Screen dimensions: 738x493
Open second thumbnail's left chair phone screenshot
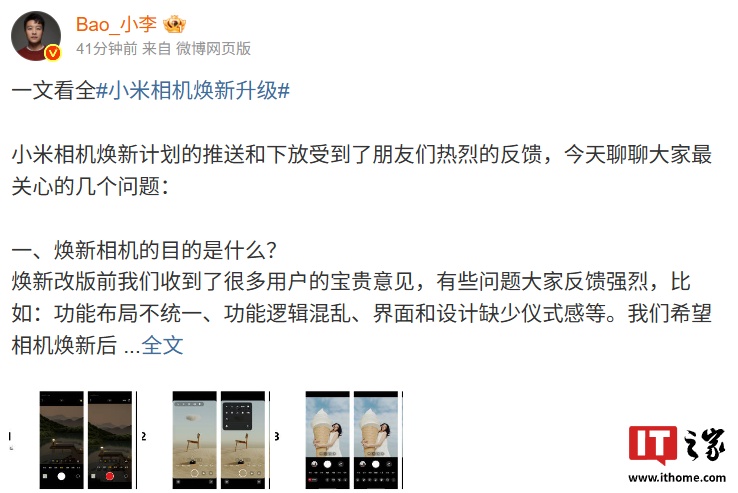click(194, 440)
